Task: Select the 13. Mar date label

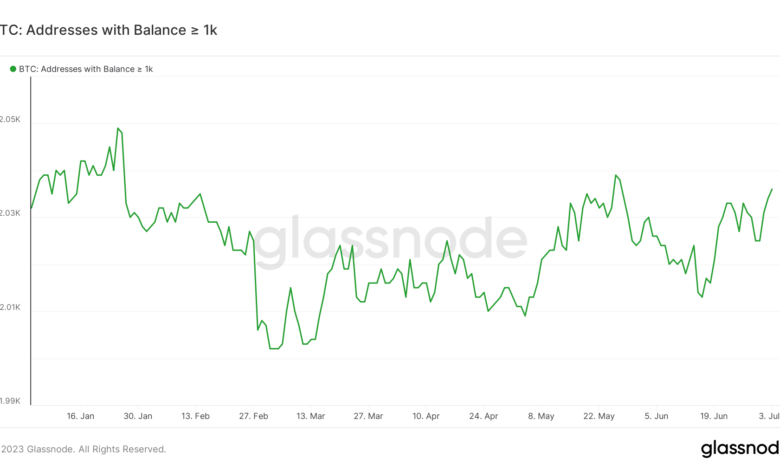Action: pos(309,415)
